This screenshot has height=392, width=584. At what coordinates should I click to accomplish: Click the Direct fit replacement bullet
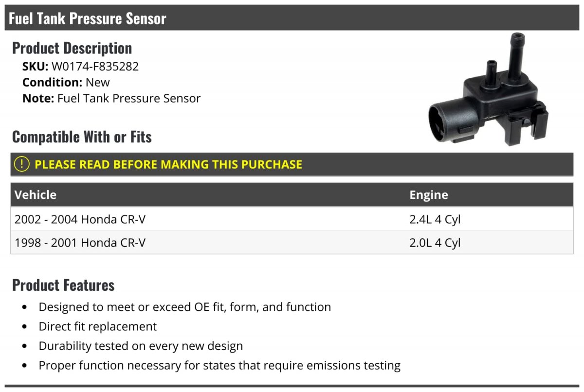(x=98, y=326)
